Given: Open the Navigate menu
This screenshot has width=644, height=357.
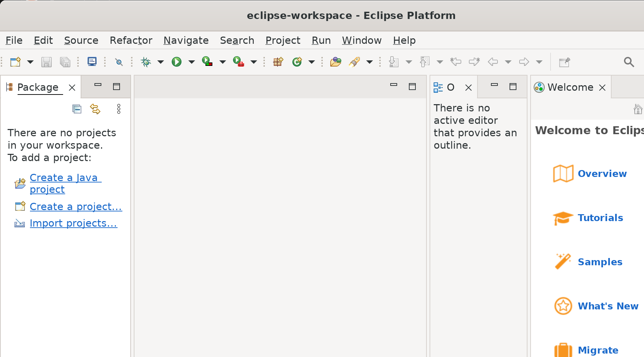Looking at the screenshot, I should (x=186, y=40).
